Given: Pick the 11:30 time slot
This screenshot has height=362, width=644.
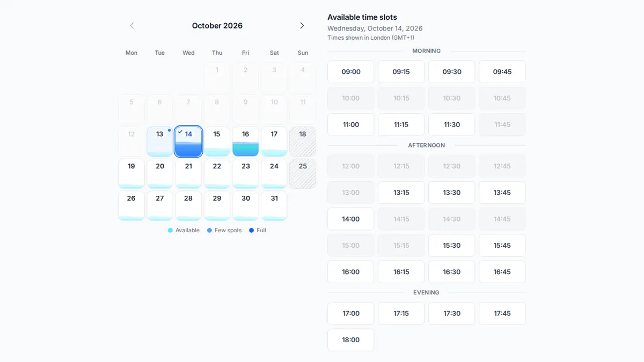Looking at the screenshot, I should pos(452,124).
